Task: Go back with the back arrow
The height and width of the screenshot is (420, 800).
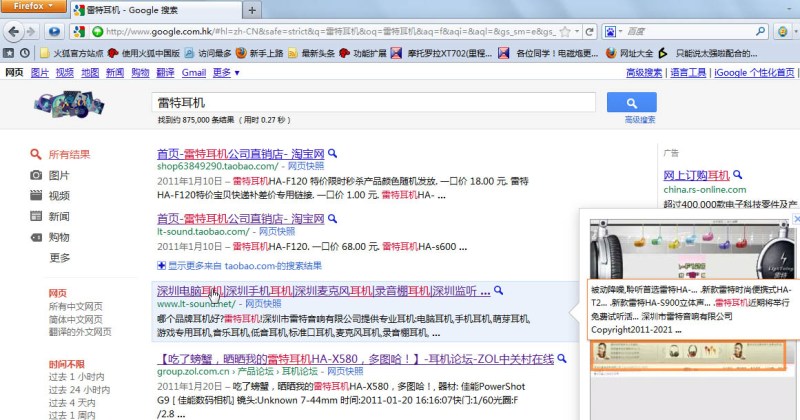Action: pos(14,32)
